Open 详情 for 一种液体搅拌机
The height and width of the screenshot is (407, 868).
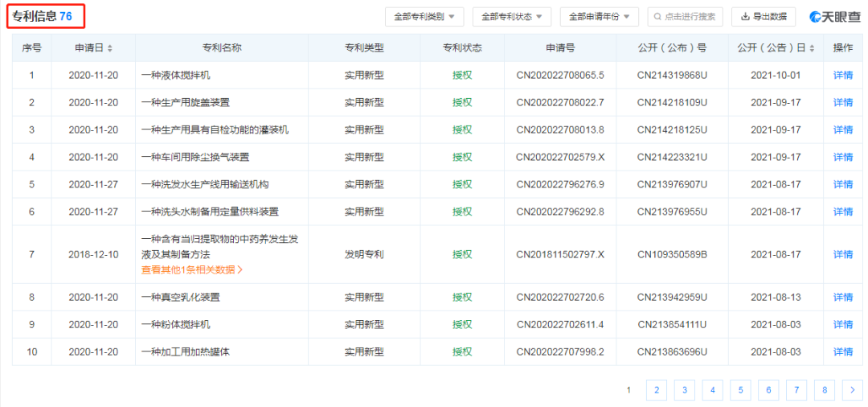point(843,76)
